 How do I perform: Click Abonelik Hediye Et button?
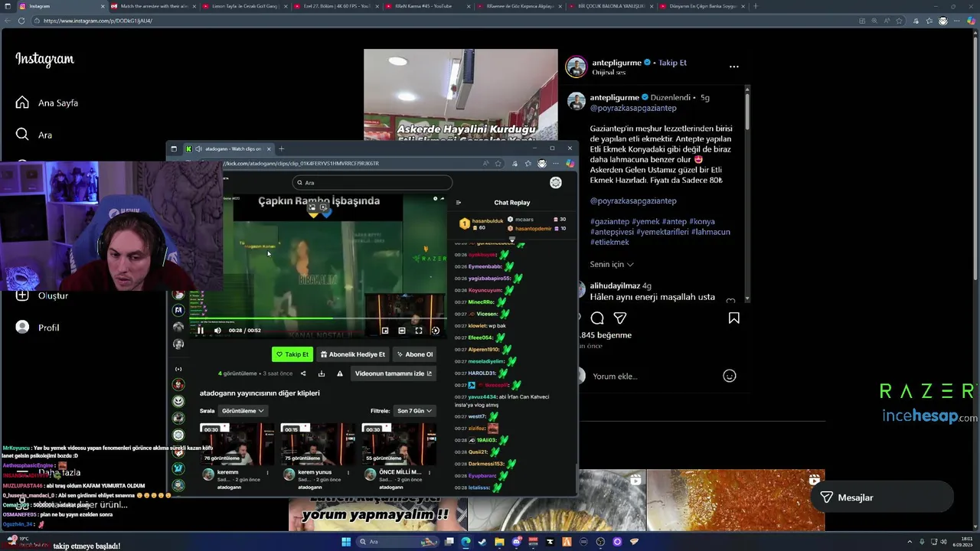click(x=353, y=354)
